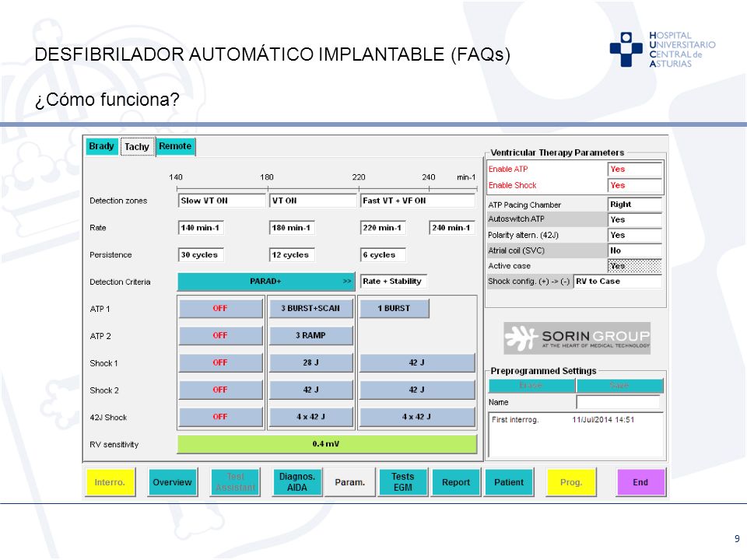Adjust RV sensitivity 0.4 mV bar

click(x=327, y=444)
